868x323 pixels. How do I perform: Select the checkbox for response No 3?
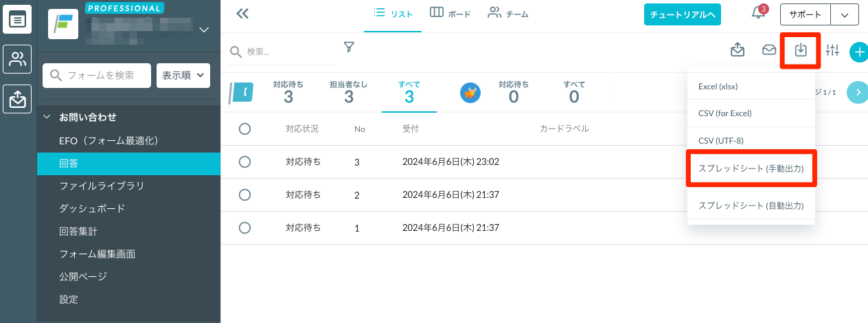244,161
